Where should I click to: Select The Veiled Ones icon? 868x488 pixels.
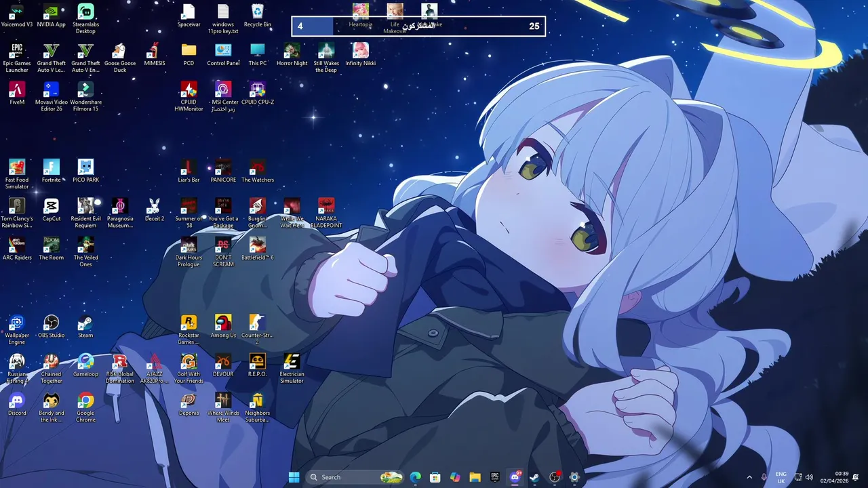pyautogui.click(x=85, y=253)
